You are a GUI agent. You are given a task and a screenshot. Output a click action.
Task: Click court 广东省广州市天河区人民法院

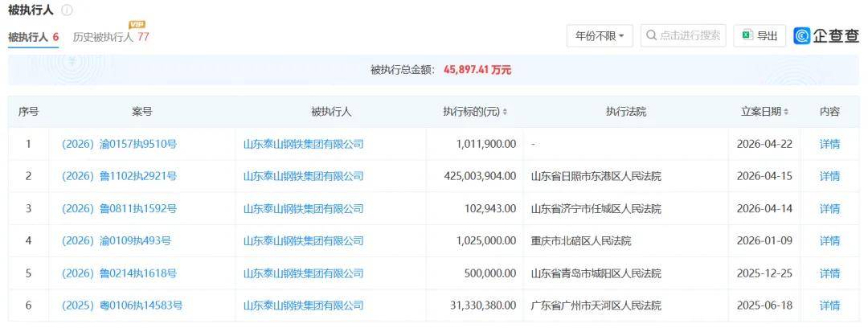tap(596, 305)
